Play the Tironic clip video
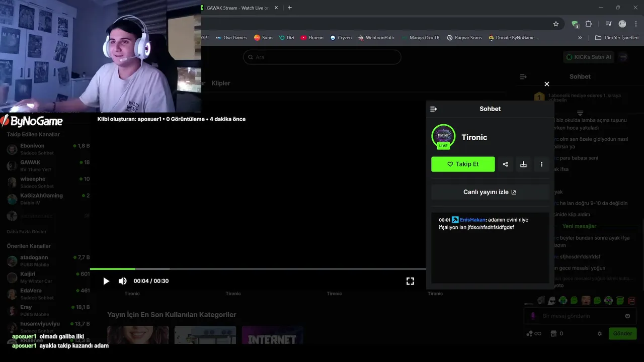The width and height of the screenshot is (644, 362). tap(106, 281)
